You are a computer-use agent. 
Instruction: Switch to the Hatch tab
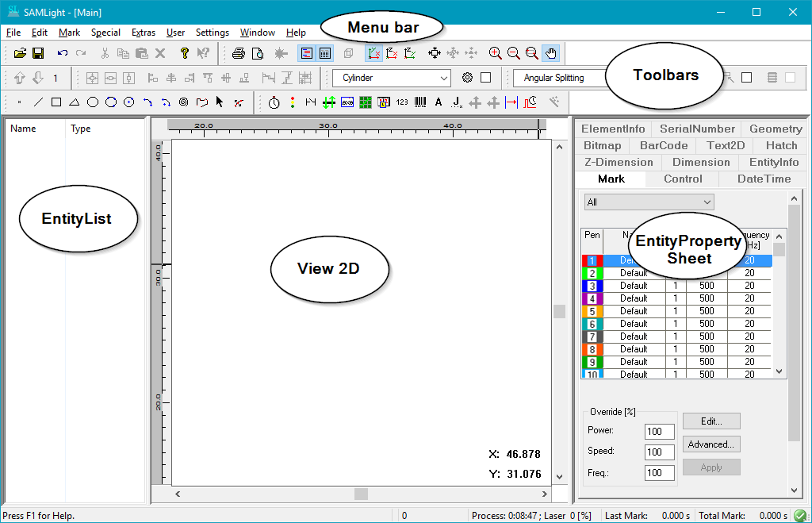[x=780, y=145]
